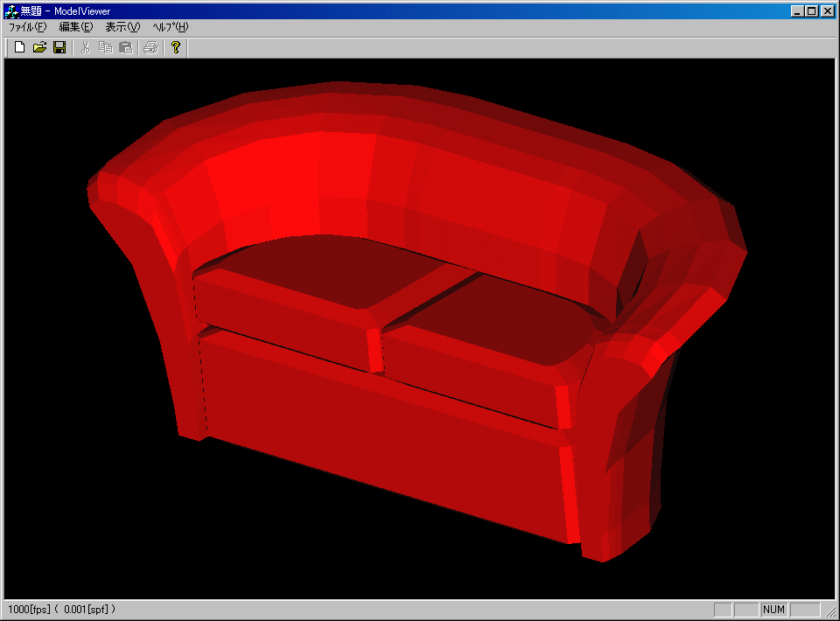Open the 編集(E) menu
Screen dimensions: 840x621
pyautogui.click(x=76, y=27)
